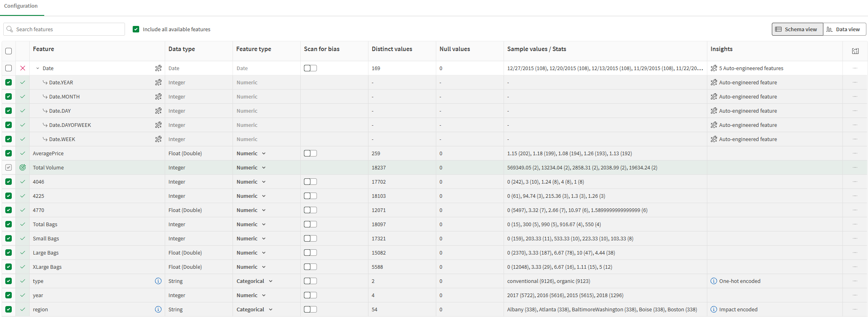Uncheck Include all available features
The width and height of the screenshot is (868, 317).
(x=136, y=29)
